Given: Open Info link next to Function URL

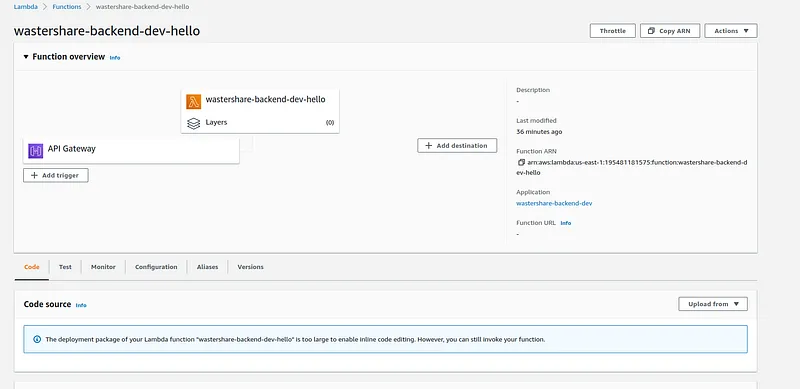Looking at the screenshot, I should point(566,223).
